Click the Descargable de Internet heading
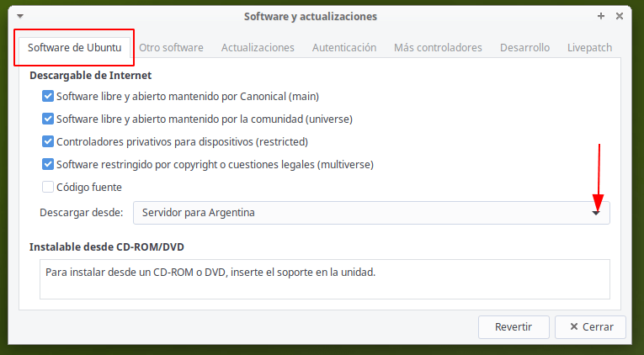The height and width of the screenshot is (355, 644). (x=90, y=76)
